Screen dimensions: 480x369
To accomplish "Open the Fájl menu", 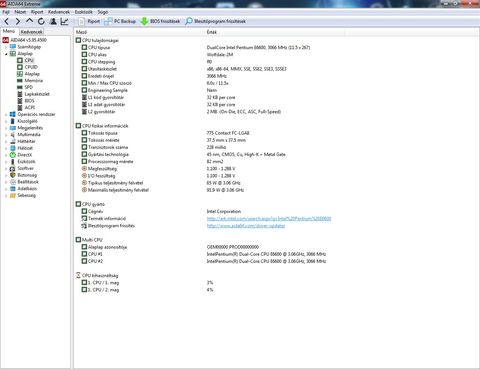I will (6, 12).
